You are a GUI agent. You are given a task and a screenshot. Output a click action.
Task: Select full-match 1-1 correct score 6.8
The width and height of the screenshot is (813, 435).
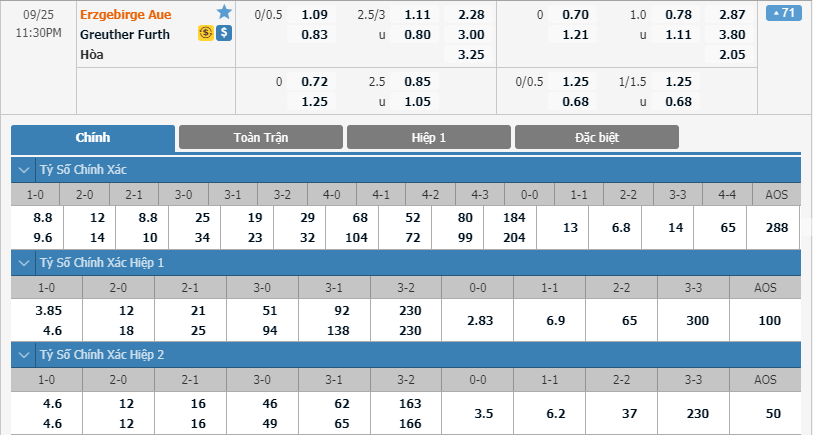[x=621, y=228]
